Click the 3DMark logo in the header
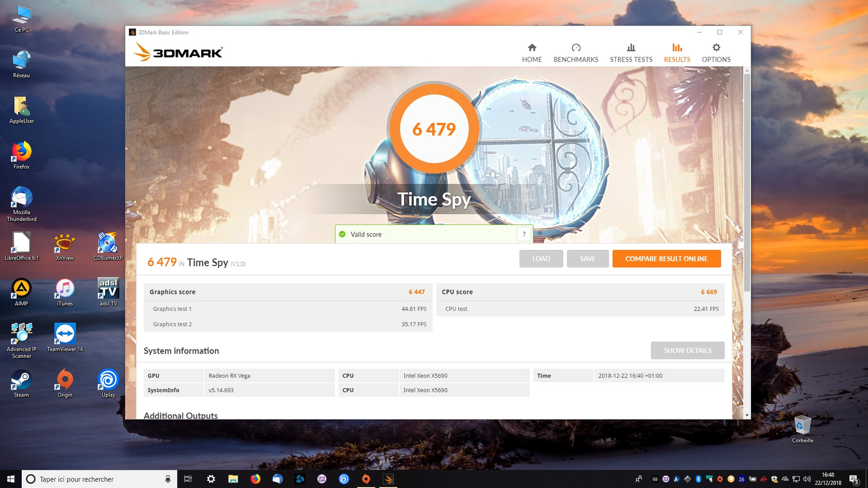 [178, 52]
